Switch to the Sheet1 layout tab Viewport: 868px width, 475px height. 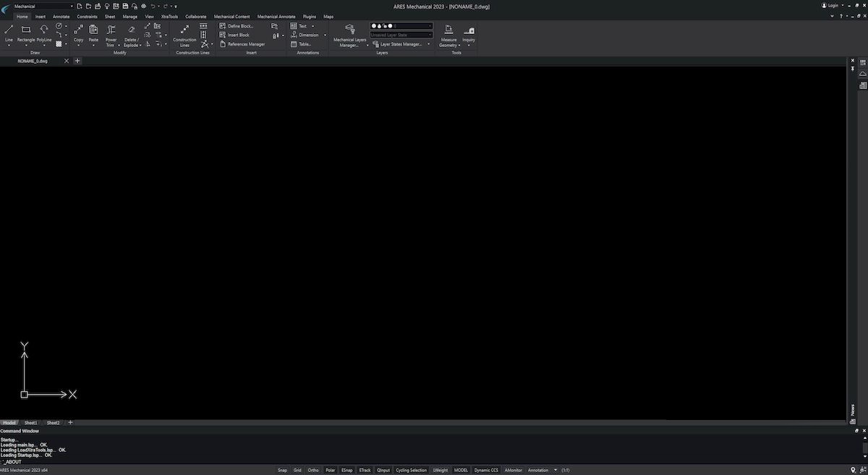[31, 423]
